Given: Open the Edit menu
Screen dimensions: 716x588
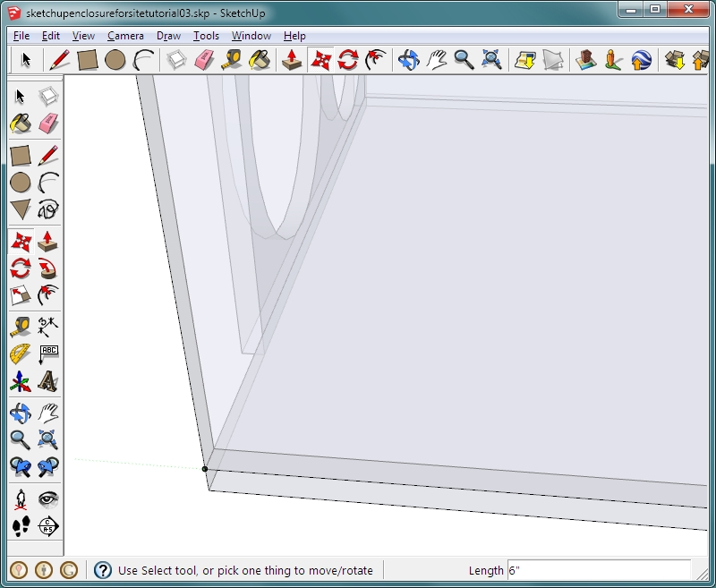Looking at the screenshot, I should pyautogui.click(x=51, y=36).
